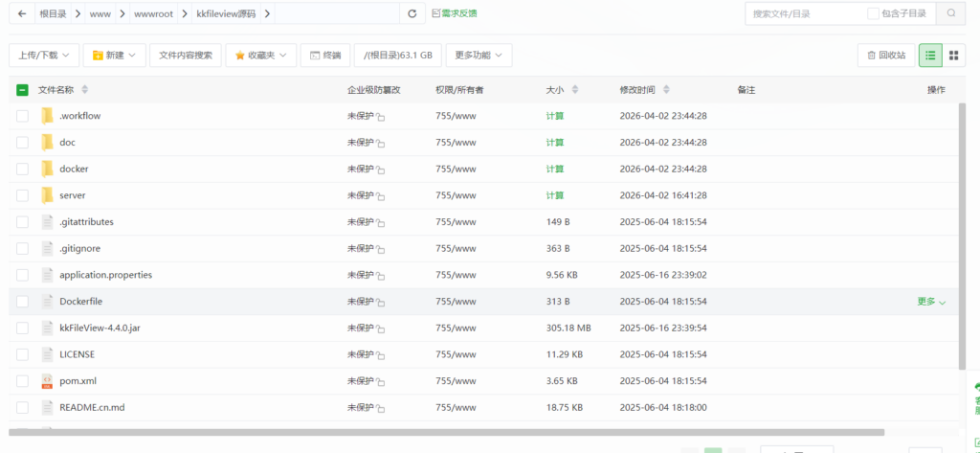
Task: Sort by modified time arrows
Action: pyautogui.click(x=666, y=90)
